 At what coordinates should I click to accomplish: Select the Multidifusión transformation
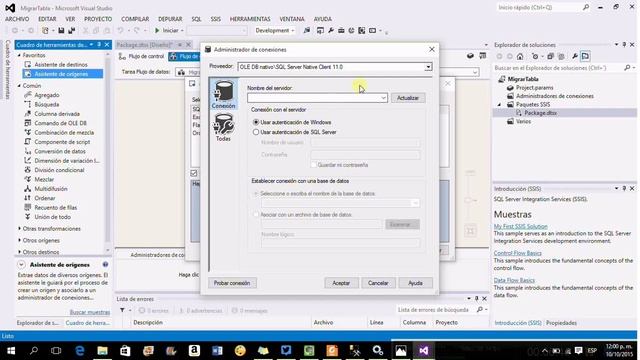pos(51,189)
